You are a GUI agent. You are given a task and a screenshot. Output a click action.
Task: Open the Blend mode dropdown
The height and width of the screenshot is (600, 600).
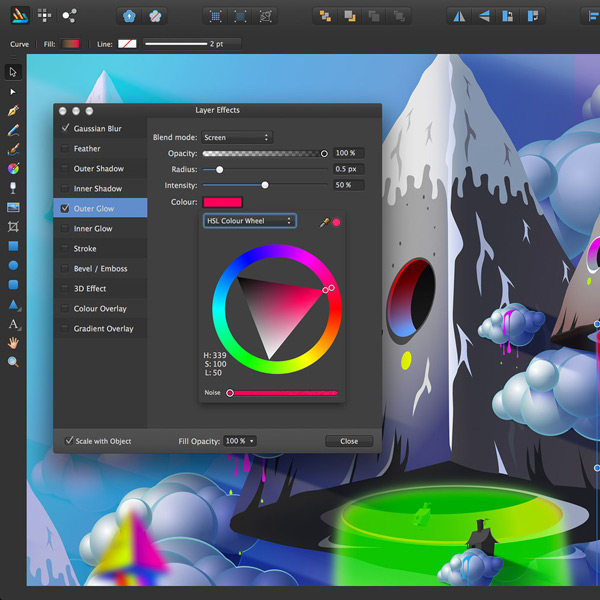(x=236, y=137)
